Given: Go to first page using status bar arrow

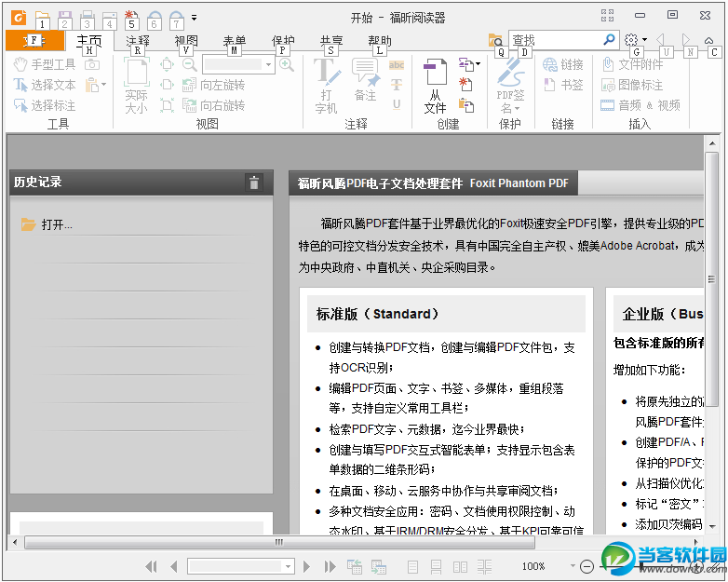Looking at the screenshot, I should pyautogui.click(x=152, y=566).
